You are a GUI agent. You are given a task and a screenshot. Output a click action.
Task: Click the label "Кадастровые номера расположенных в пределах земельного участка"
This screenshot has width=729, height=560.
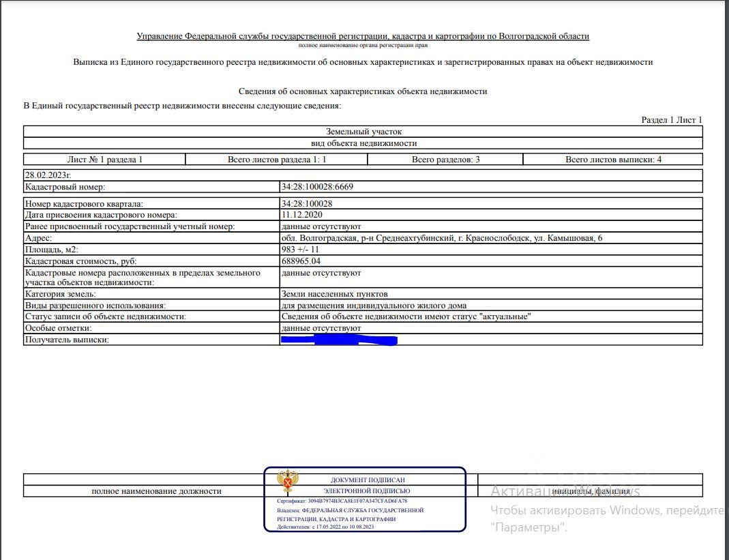pyautogui.click(x=143, y=278)
